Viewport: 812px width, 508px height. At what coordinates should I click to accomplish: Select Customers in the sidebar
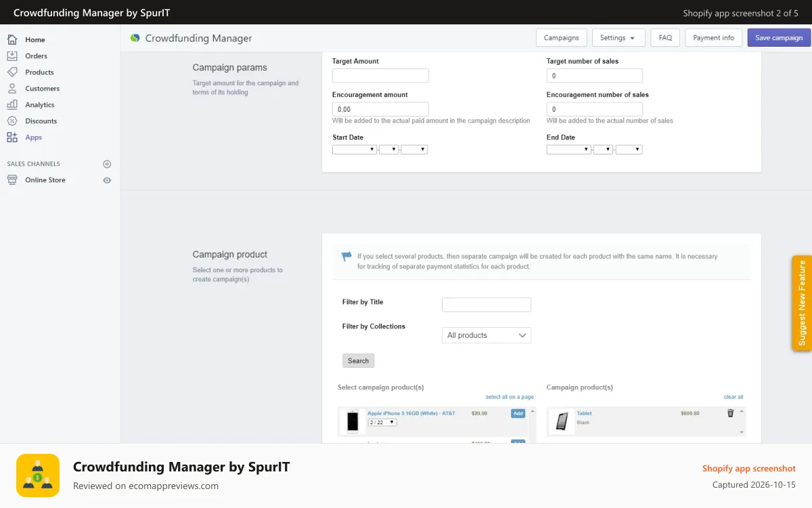pyautogui.click(x=43, y=89)
